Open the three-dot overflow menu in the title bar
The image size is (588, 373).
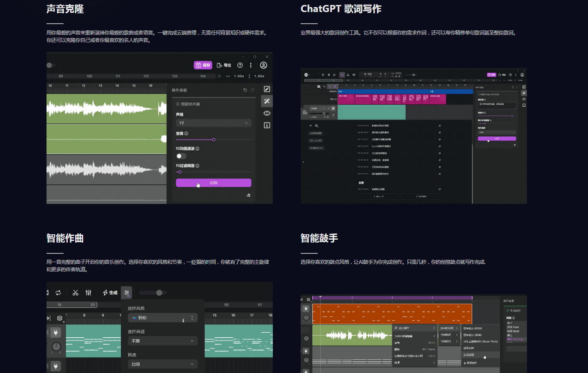(x=250, y=65)
